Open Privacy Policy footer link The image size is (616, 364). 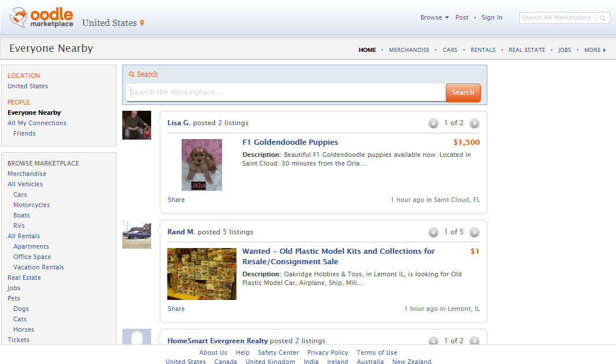(x=328, y=352)
